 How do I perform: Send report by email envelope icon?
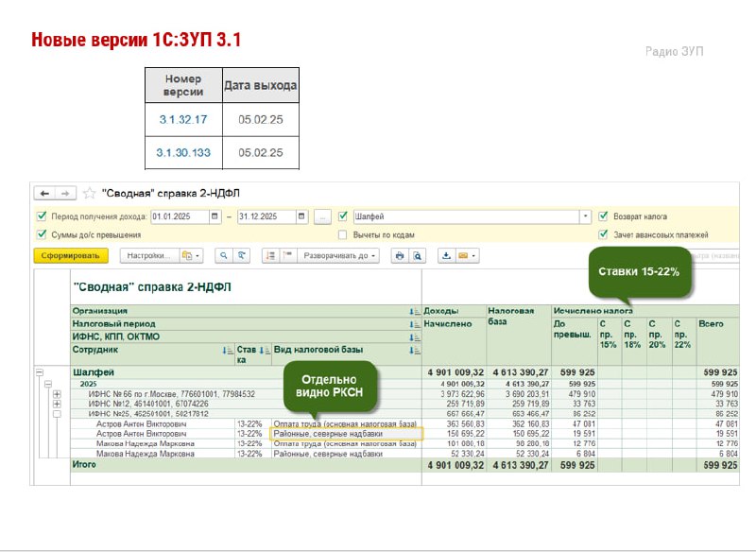click(x=463, y=255)
